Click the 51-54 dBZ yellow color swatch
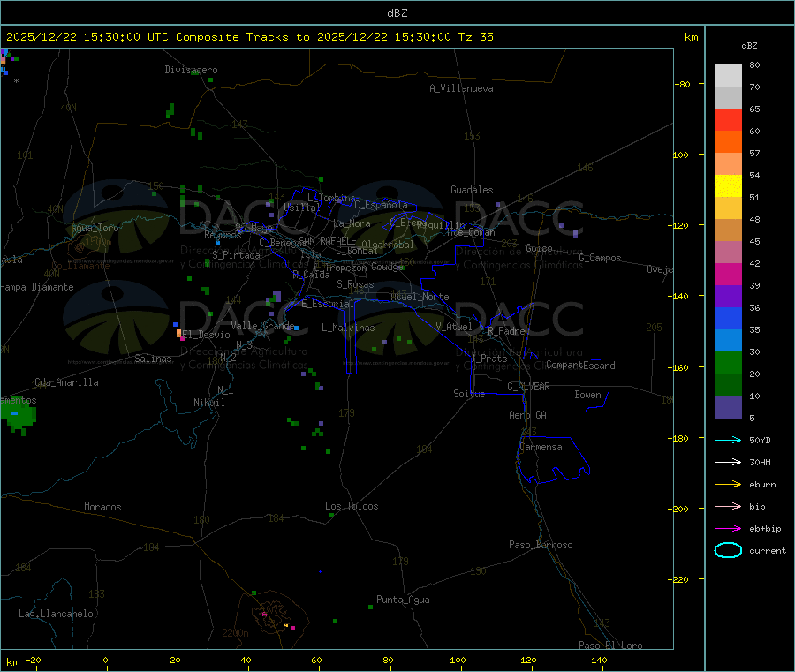795x672 pixels. click(x=728, y=186)
